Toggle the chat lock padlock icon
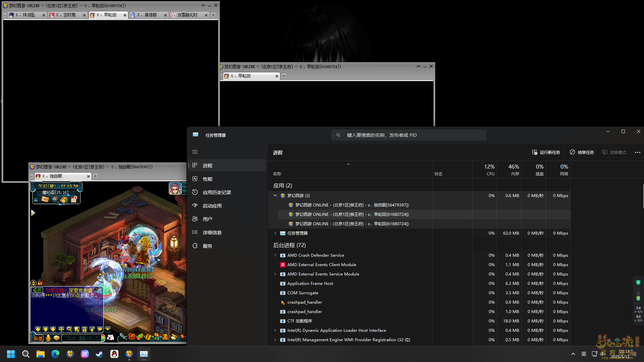Viewport: 644px width, 362px height. click(x=85, y=329)
